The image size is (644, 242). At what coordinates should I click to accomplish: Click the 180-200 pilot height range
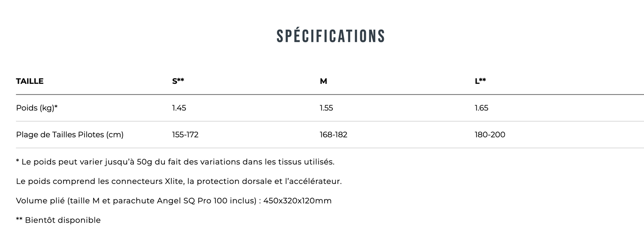coord(490,135)
